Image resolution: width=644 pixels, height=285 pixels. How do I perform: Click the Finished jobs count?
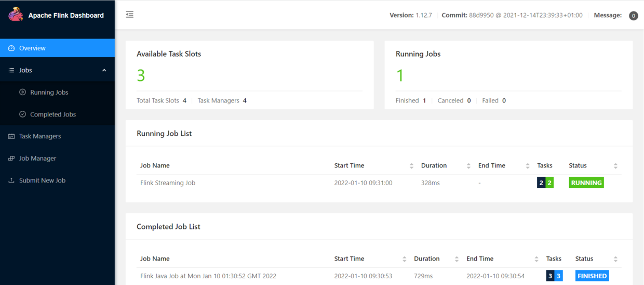pyautogui.click(x=424, y=100)
